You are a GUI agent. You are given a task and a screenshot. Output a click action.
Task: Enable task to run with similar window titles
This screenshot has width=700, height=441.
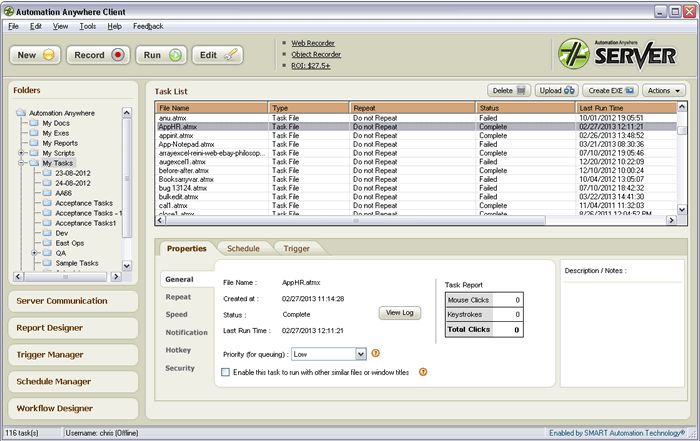coord(225,372)
